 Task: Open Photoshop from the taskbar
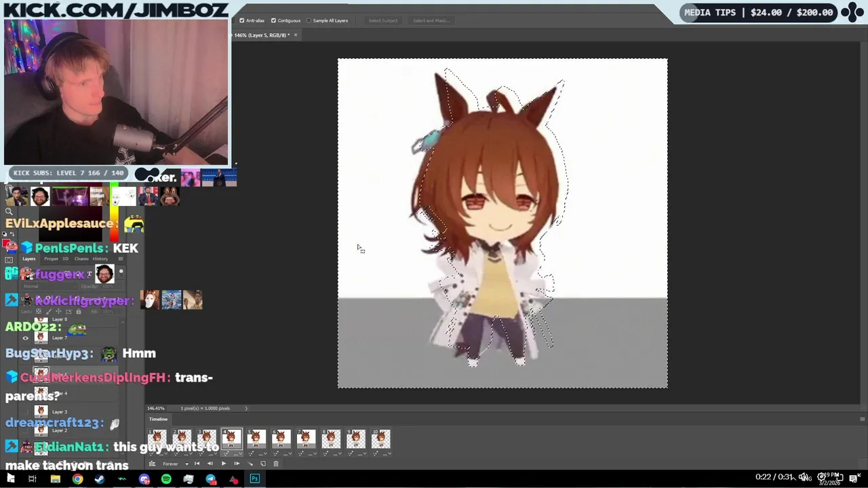click(254, 479)
